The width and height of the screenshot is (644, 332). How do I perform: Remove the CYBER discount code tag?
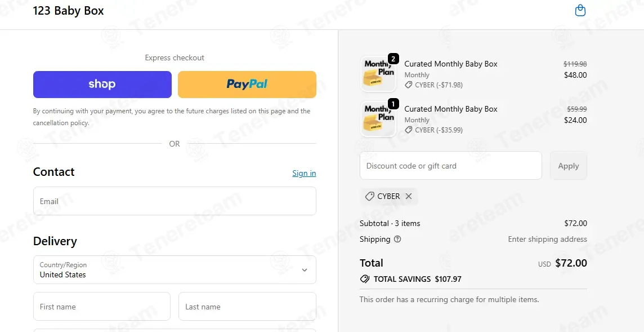point(408,196)
